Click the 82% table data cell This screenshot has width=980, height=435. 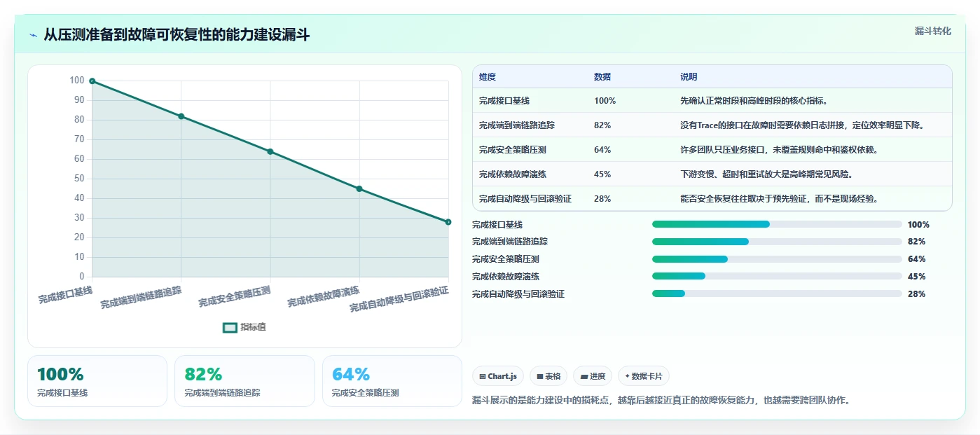tap(602, 125)
